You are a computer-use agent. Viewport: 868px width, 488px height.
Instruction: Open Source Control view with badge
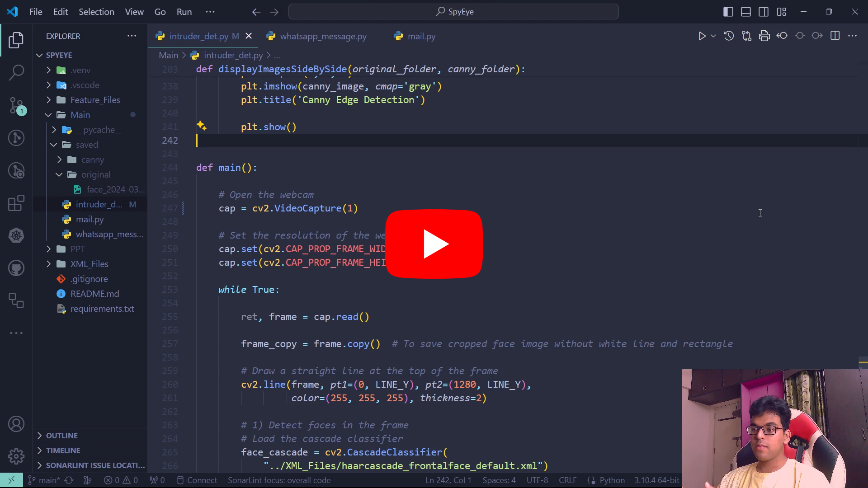click(16, 105)
